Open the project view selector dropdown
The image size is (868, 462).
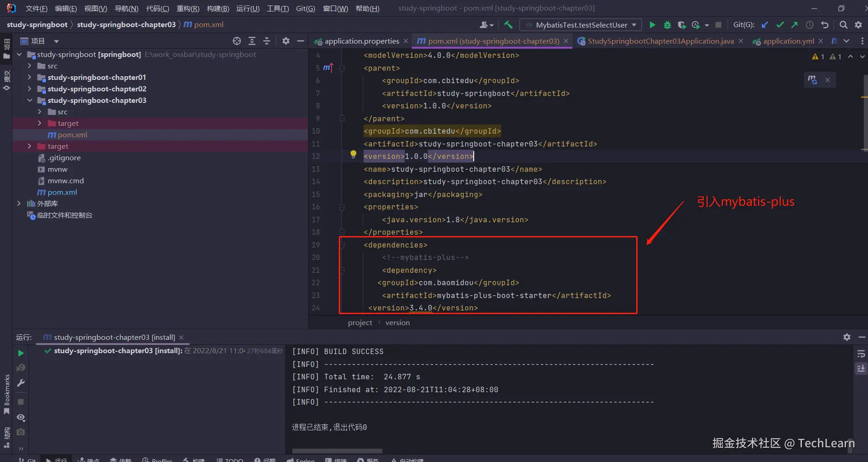[x=56, y=41]
